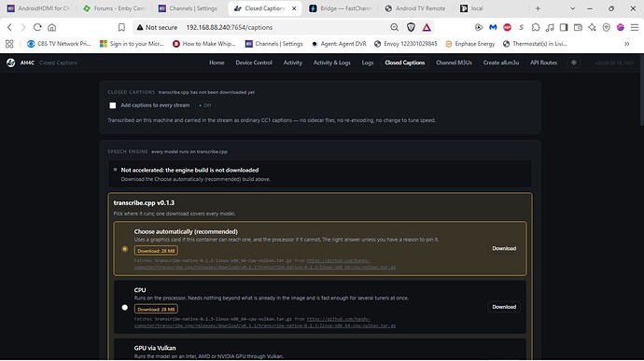Open the purple profile avatar
Screen dimensions: 644x361
coord(620,27)
